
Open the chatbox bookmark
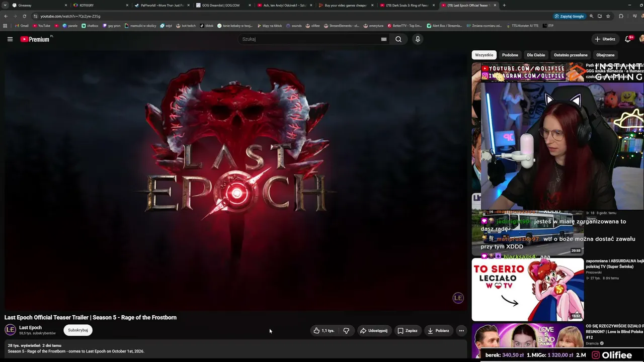pos(90,26)
